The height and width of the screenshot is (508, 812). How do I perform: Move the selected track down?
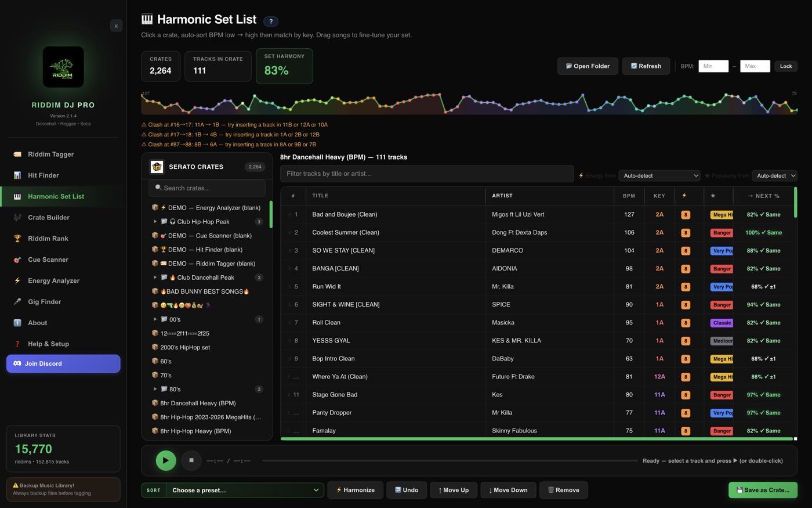point(508,490)
